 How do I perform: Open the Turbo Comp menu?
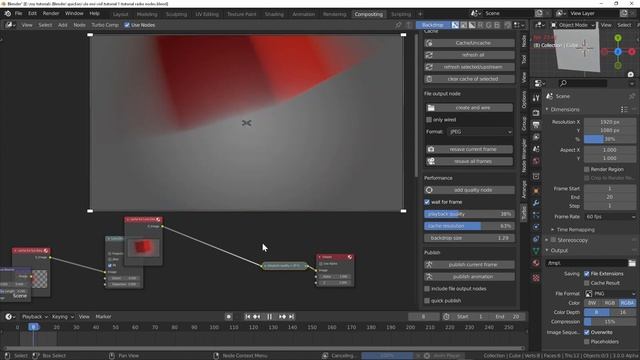tap(105, 25)
